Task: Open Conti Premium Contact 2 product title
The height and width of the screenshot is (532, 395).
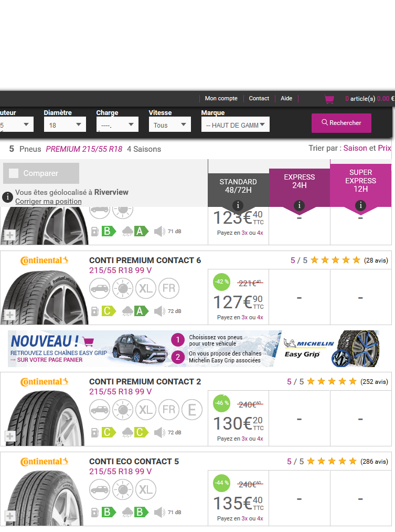Action: coord(145,382)
